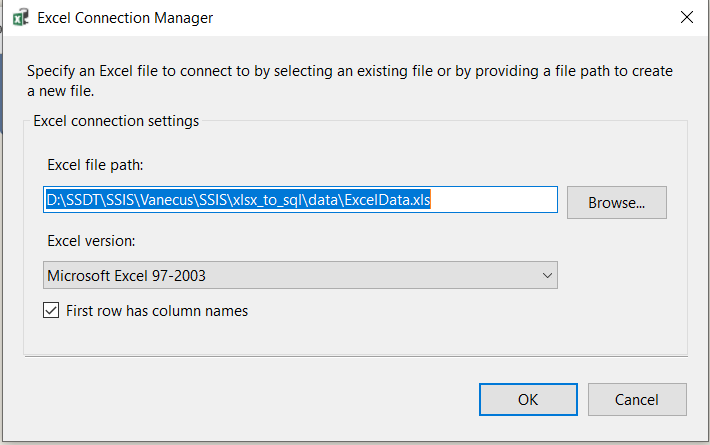
Task: Uncheck the First row has column names box
Action: (52, 311)
